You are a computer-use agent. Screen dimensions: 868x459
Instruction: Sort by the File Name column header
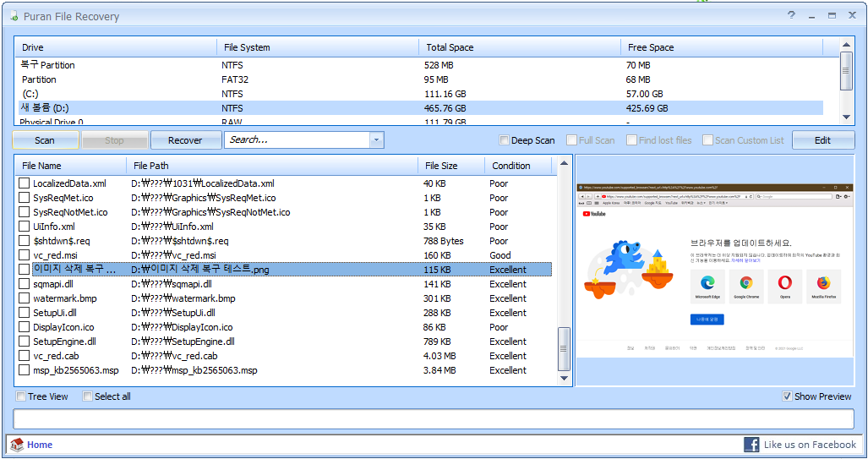(x=71, y=166)
